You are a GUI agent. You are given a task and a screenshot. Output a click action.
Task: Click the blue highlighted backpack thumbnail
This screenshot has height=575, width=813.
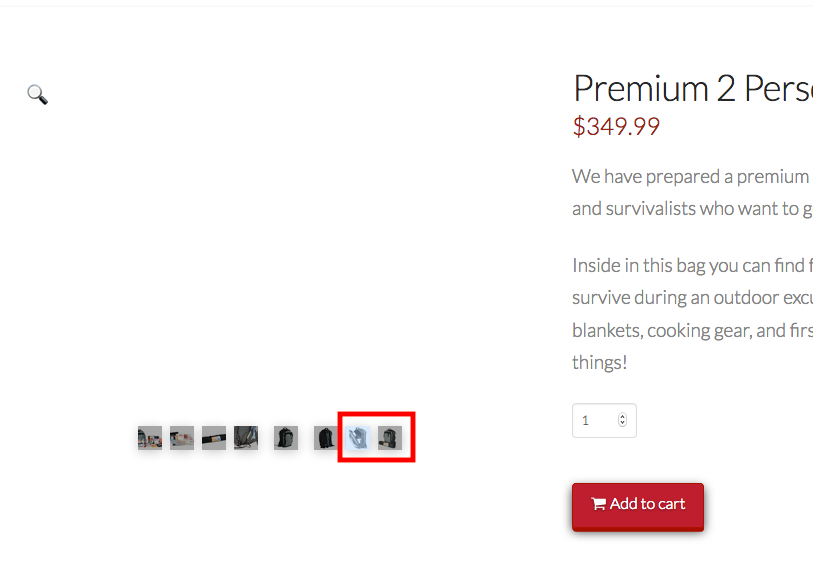pos(358,438)
